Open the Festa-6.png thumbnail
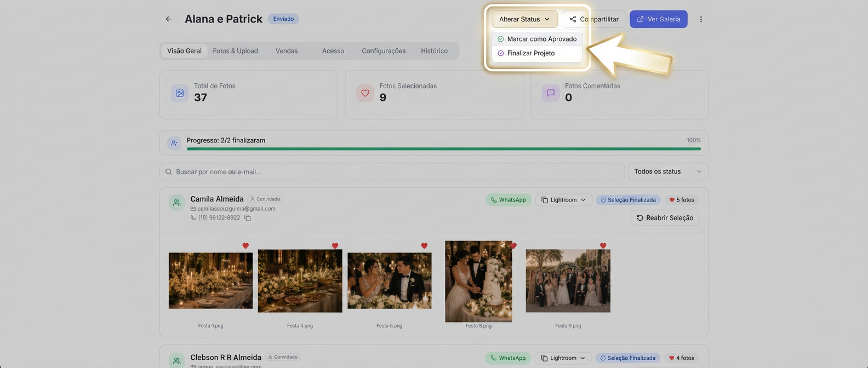Image resolution: width=868 pixels, height=368 pixels. (390, 280)
